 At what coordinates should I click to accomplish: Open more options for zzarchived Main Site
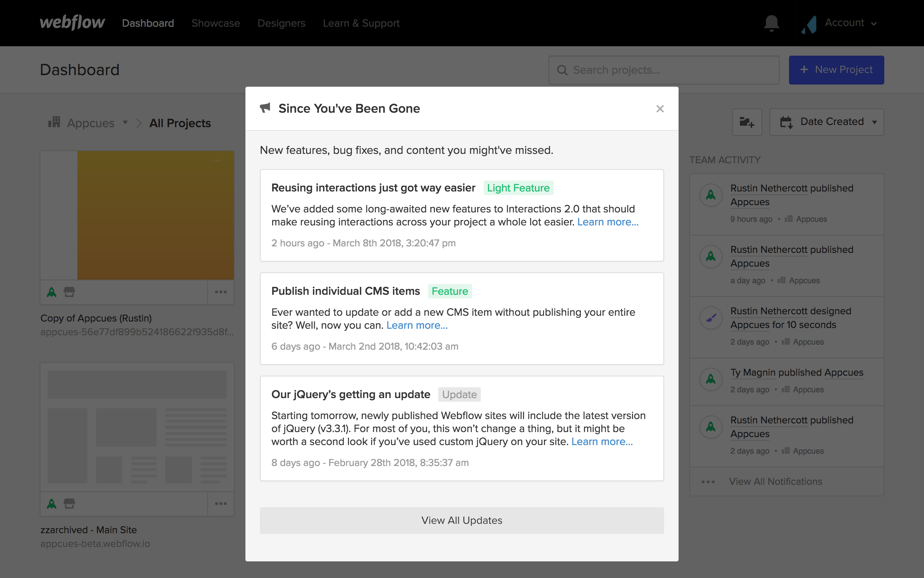coord(221,504)
